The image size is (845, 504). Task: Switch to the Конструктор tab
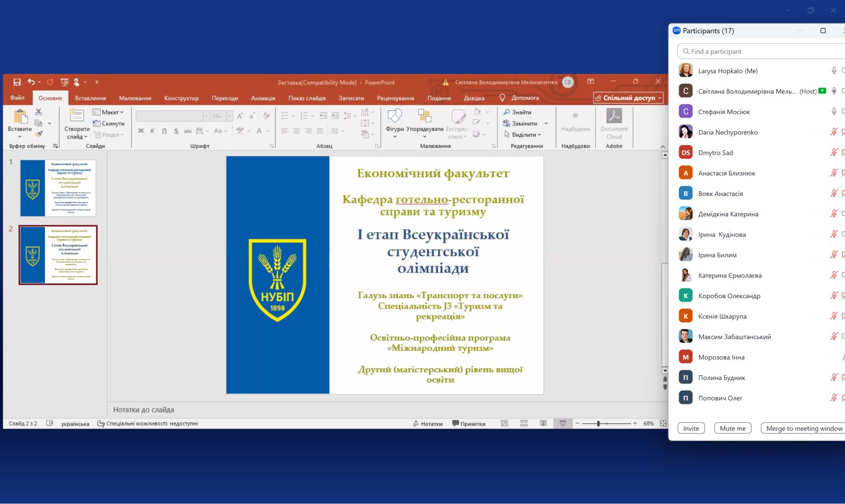coord(181,98)
